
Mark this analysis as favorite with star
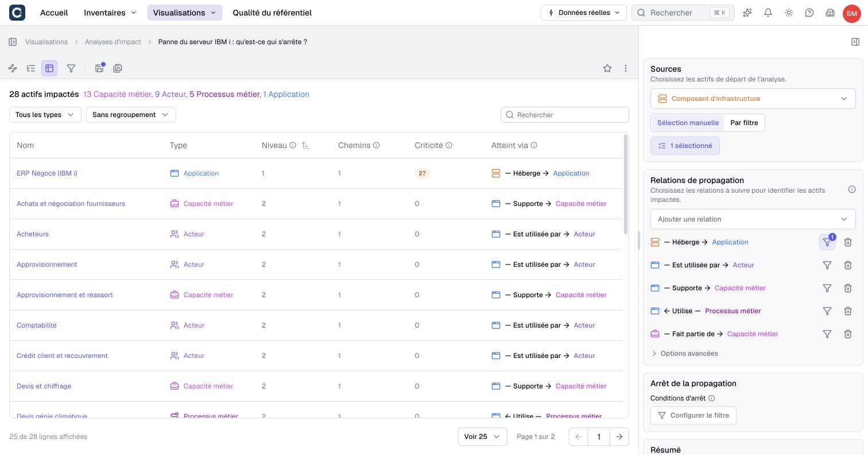point(607,68)
